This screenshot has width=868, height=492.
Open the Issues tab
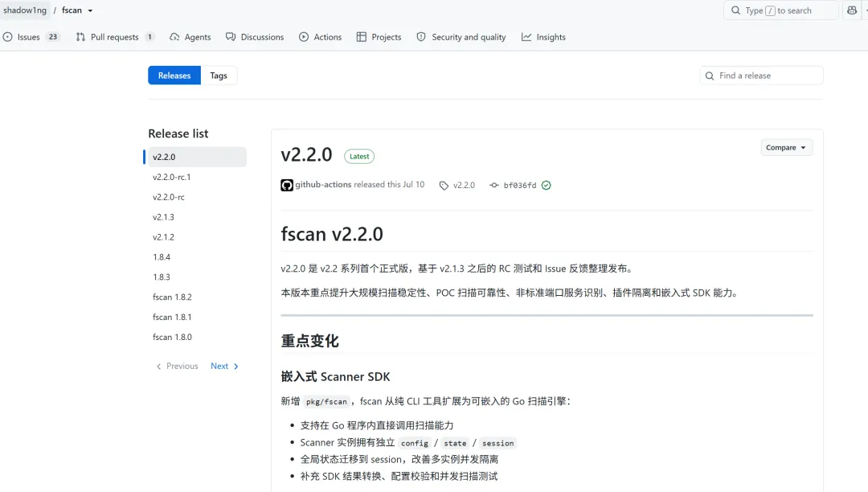coord(31,37)
